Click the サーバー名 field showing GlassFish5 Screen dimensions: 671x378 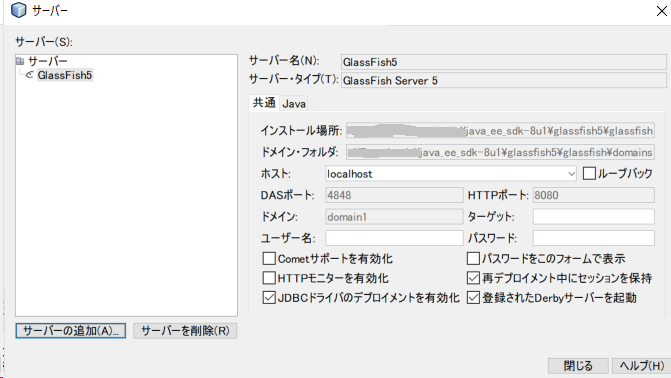(x=504, y=62)
